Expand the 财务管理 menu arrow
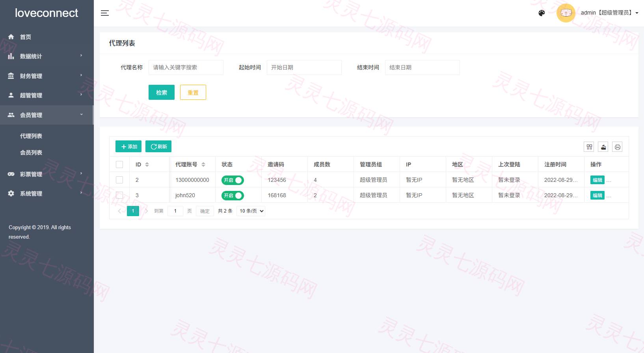The image size is (644, 353). pos(81,75)
